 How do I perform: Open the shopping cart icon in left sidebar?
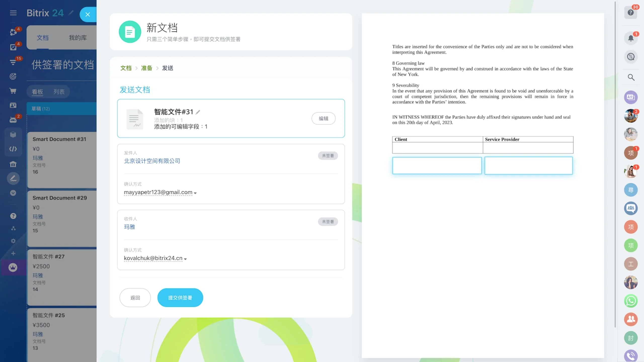tap(13, 91)
